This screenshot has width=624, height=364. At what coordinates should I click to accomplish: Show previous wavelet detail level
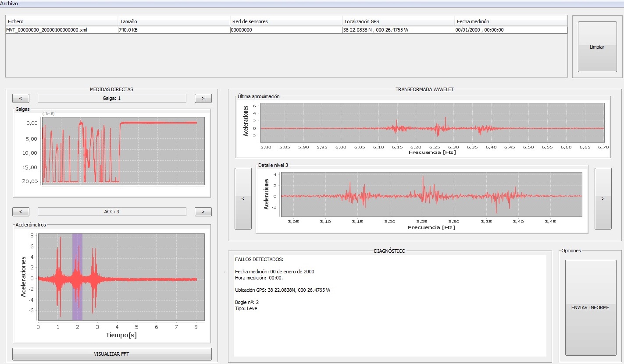pos(243,198)
